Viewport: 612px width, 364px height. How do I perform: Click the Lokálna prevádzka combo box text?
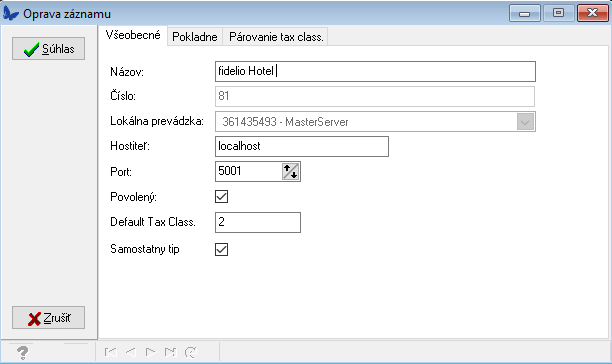[x=285, y=122]
